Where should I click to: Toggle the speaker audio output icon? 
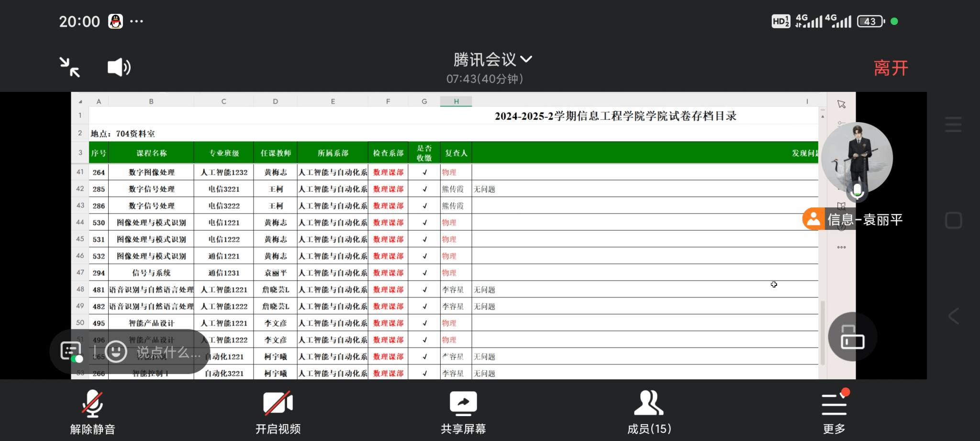click(x=119, y=68)
